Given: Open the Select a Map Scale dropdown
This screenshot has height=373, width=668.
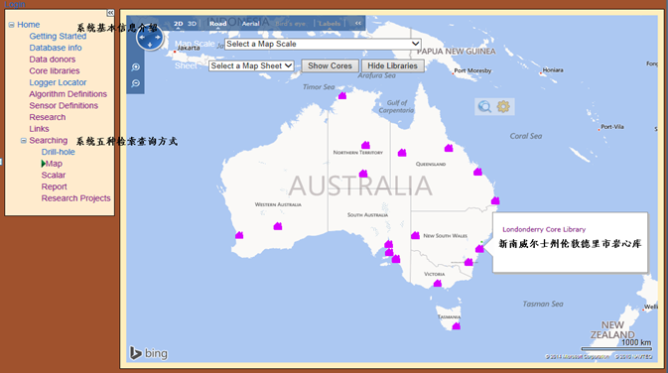Looking at the screenshot, I should click(323, 44).
